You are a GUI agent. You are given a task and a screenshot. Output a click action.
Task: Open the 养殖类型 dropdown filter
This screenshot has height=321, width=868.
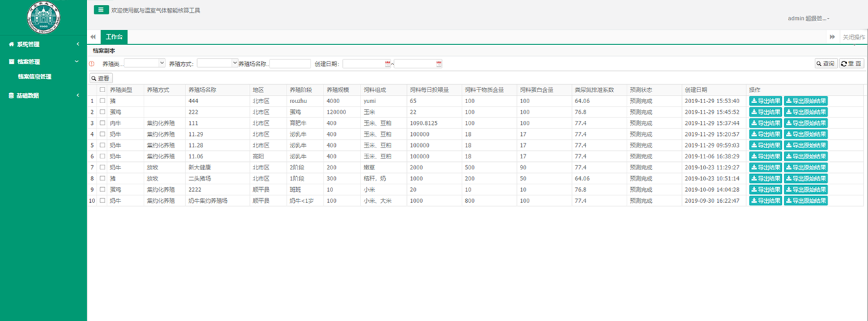(144, 63)
